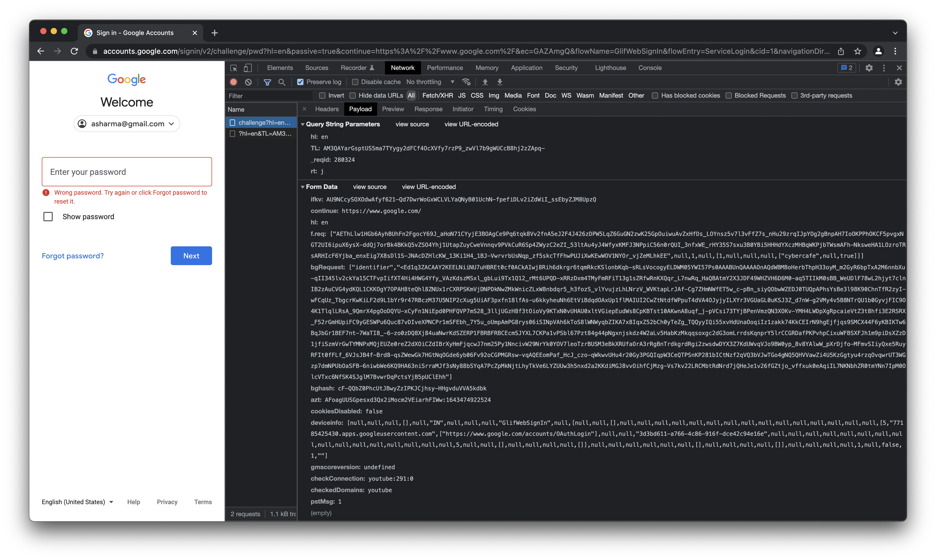This screenshot has width=936, height=560.
Task: Switch to the Console panel
Action: click(x=650, y=68)
